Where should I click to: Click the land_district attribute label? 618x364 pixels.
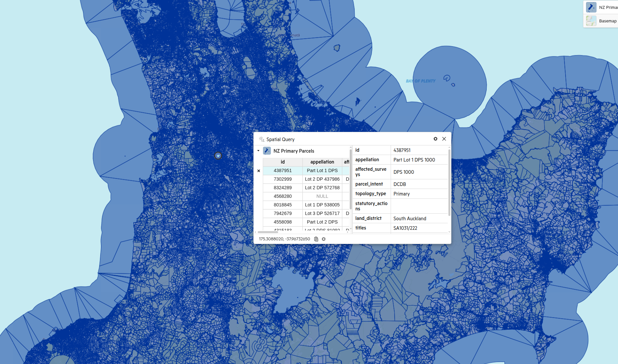point(368,218)
